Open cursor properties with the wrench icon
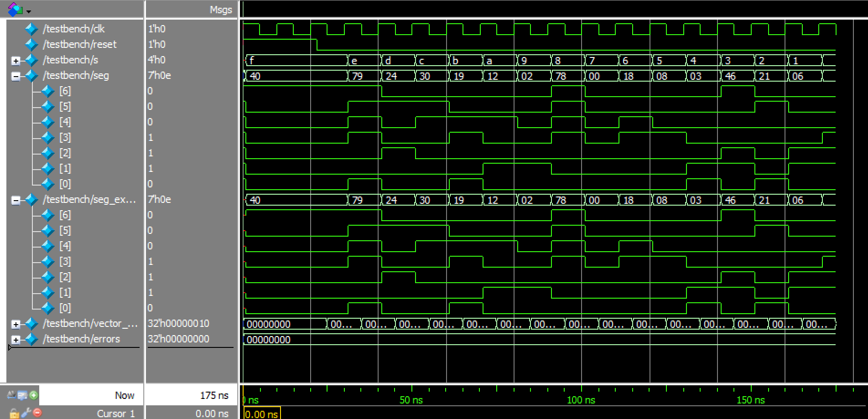Image resolution: width=868 pixels, height=419 pixels. 26,413
